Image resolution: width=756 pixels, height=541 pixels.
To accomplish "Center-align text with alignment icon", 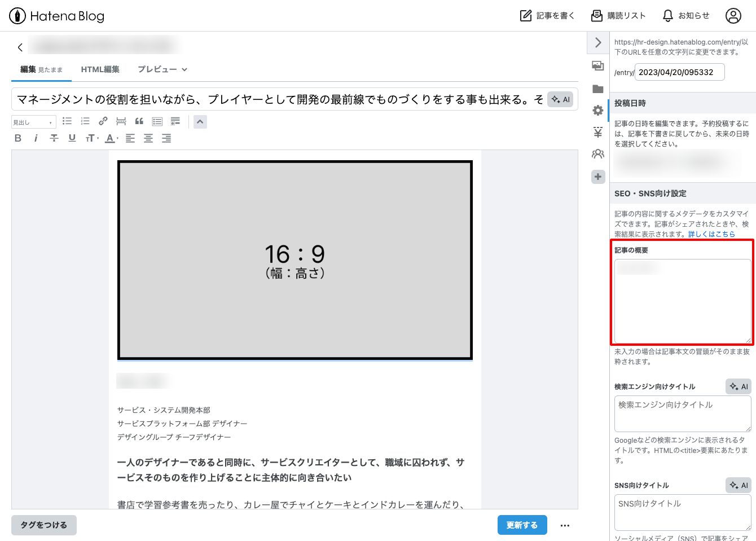I will point(148,138).
